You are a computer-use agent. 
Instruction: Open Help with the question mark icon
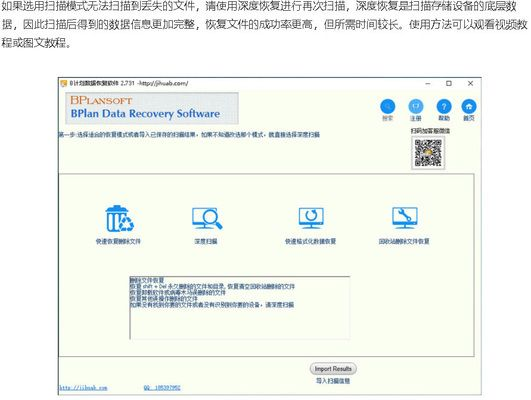coord(444,107)
